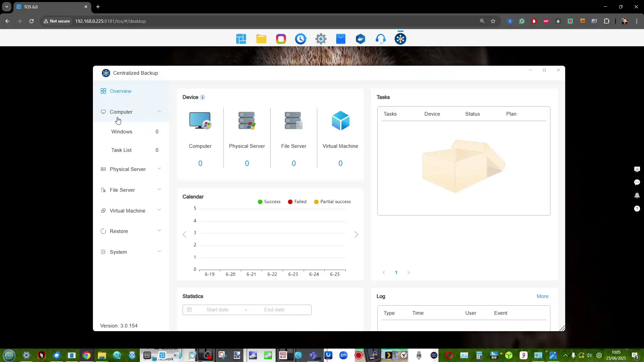Screen dimensions: 644x362
Task: Open browser extensions puzzle icon
Action: pyautogui.click(x=606, y=21)
